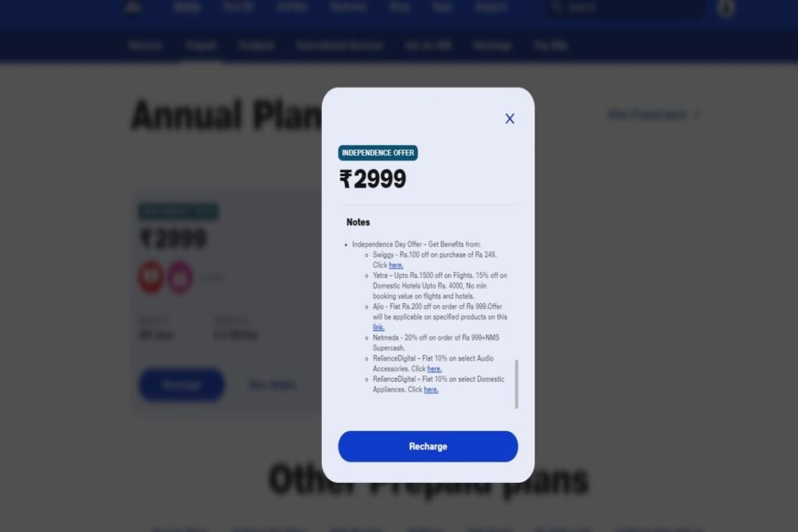Open RelianceDigital Audio Accessories 'here' link
Viewport: 798px width, 532px height.
434,368
